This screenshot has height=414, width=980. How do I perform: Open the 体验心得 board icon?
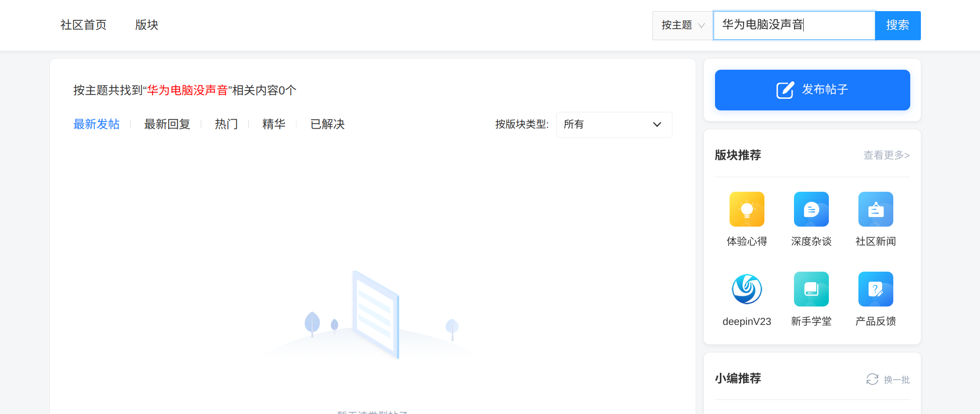pos(747,209)
